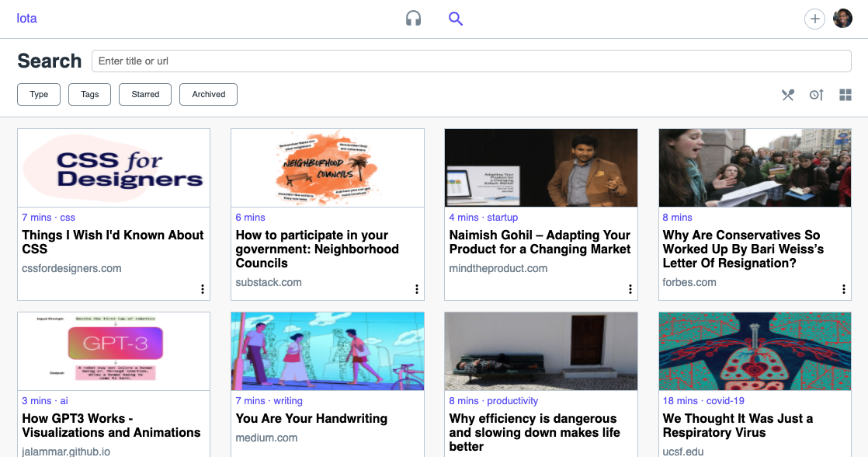Switch layout with the grid view icon
The width and height of the screenshot is (868, 457).
(x=845, y=95)
